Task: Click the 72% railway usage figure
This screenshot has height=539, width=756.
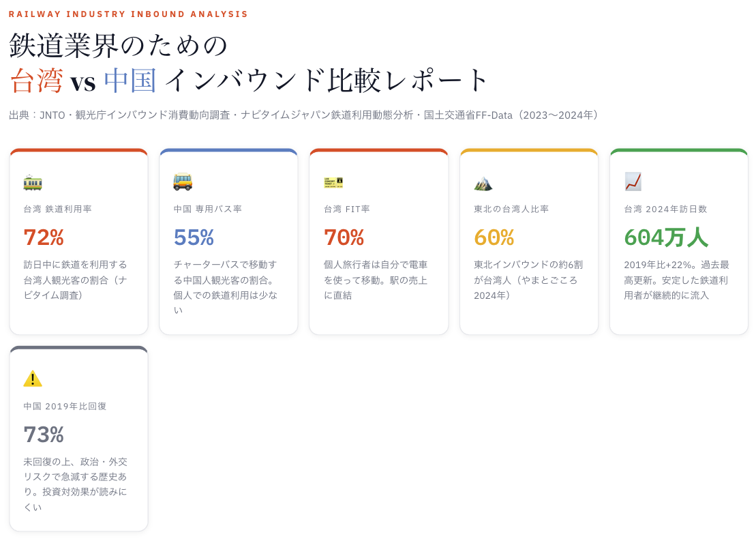Action: pos(44,237)
